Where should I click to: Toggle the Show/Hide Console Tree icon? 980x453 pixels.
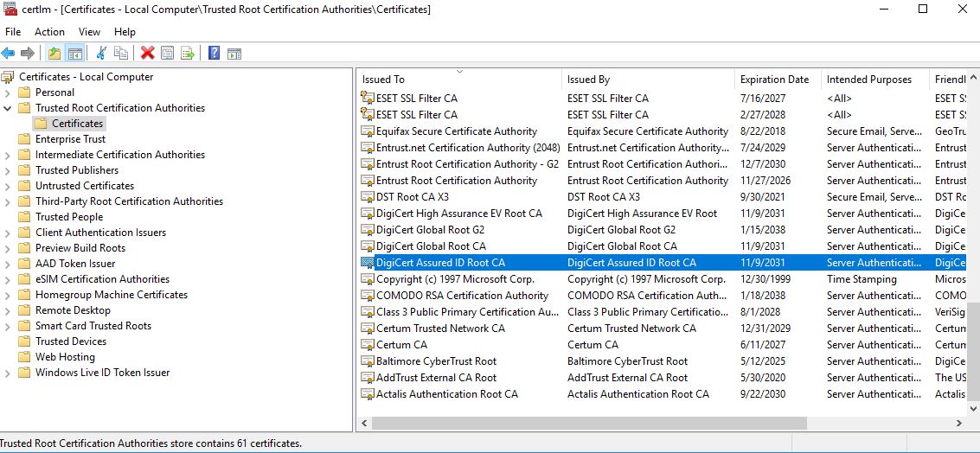click(x=75, y=54)
